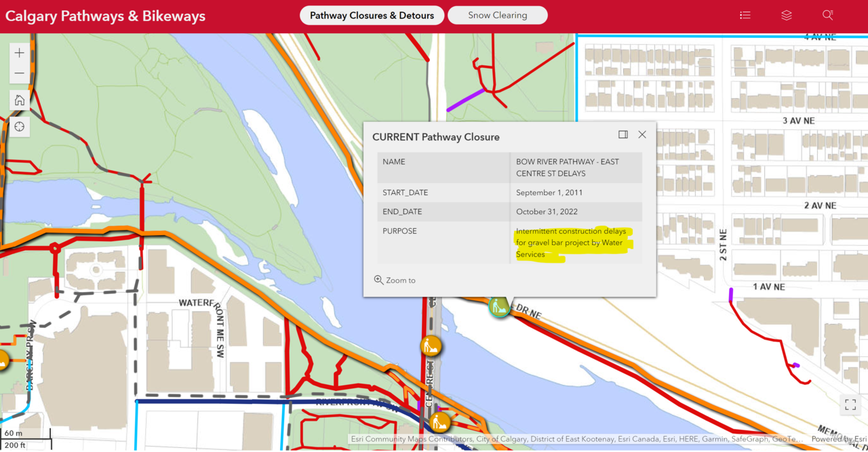
Task: Open the search tool in the header
Action: click(827, 15)
